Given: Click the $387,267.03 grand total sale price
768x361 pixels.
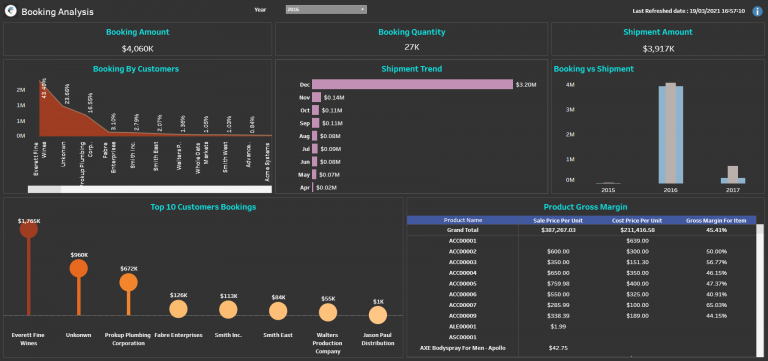Looking at the screenshot, I should coord(558,230).
